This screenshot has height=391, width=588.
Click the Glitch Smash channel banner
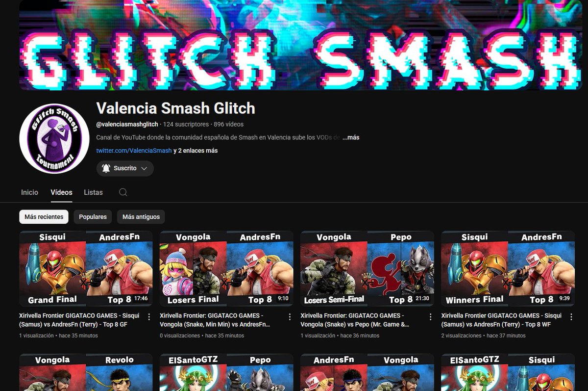[x=300, y=45]
